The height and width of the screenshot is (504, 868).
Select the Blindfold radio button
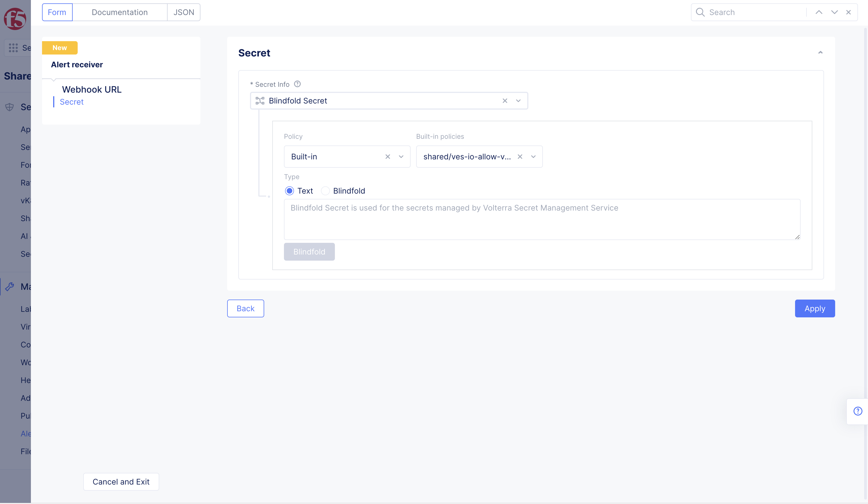click(325, 191)
